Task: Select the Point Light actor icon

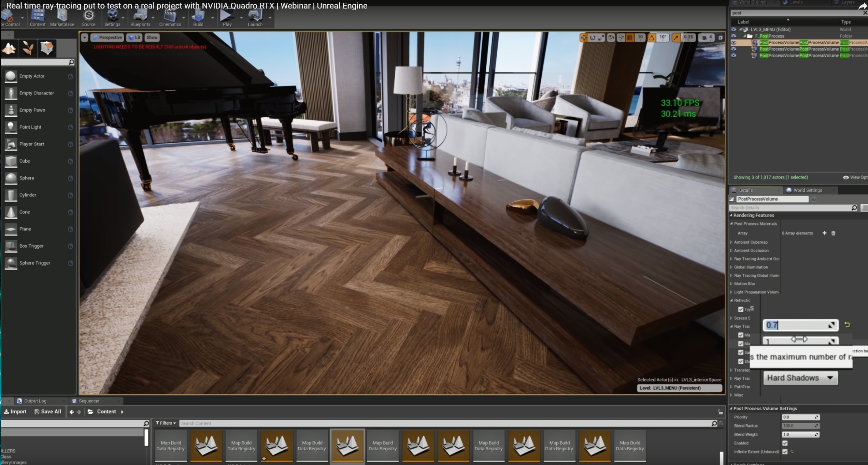Action: point(11,127)
